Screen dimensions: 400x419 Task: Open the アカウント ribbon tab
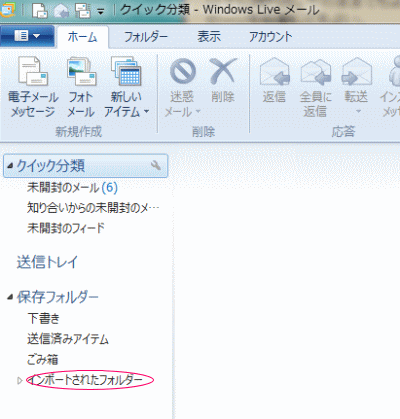point(270,36)
